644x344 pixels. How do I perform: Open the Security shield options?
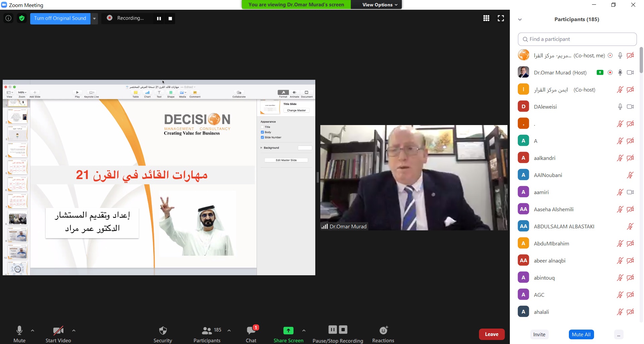(163, 334)
